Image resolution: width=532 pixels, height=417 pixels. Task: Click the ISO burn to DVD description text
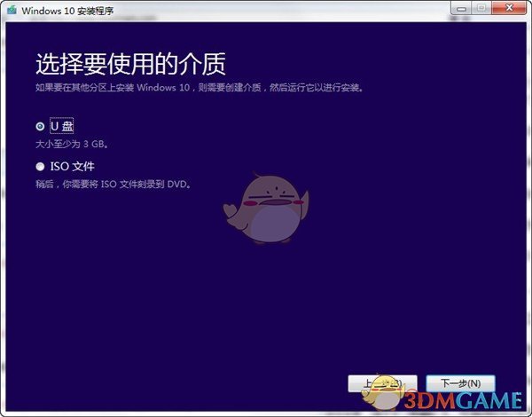tap(113, 185)
